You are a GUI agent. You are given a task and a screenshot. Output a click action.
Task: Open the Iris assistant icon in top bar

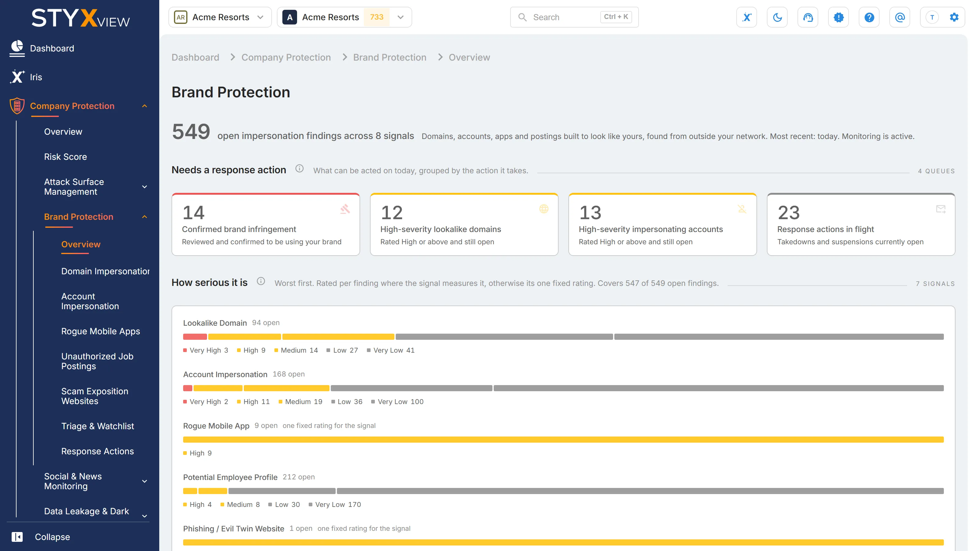(x=746, y=17)
